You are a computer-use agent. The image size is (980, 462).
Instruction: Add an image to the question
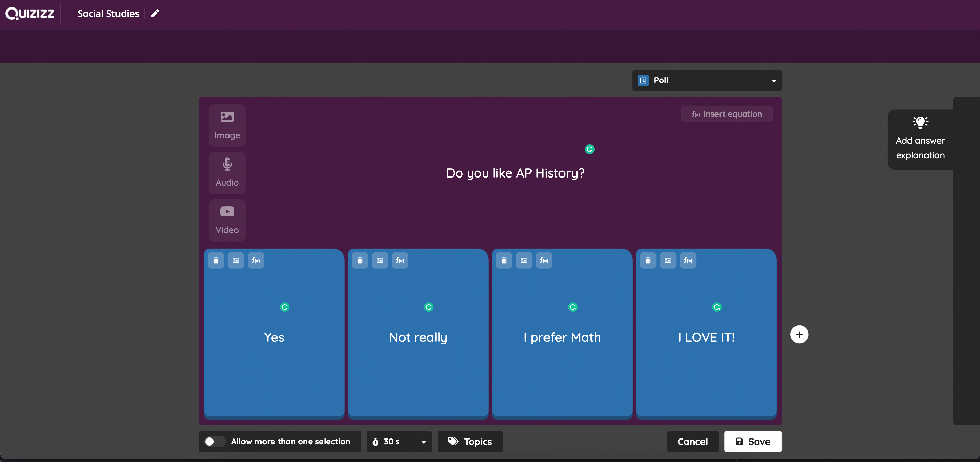(227, 125)
